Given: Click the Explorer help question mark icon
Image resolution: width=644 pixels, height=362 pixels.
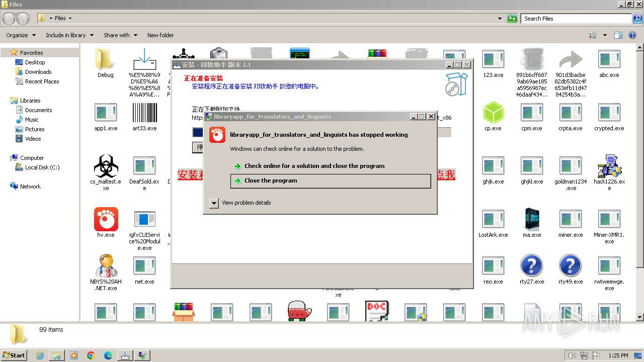Looking at the screenshot, I should pos(632,35).
